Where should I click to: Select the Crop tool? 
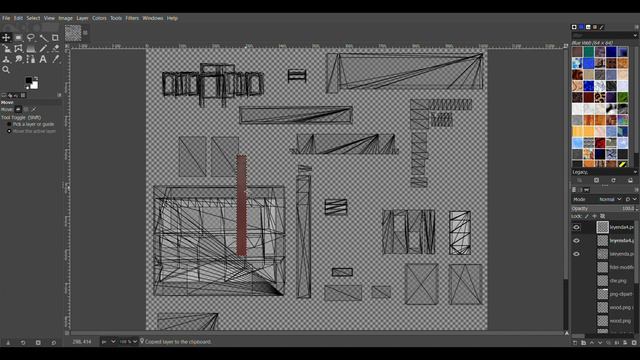56,38
